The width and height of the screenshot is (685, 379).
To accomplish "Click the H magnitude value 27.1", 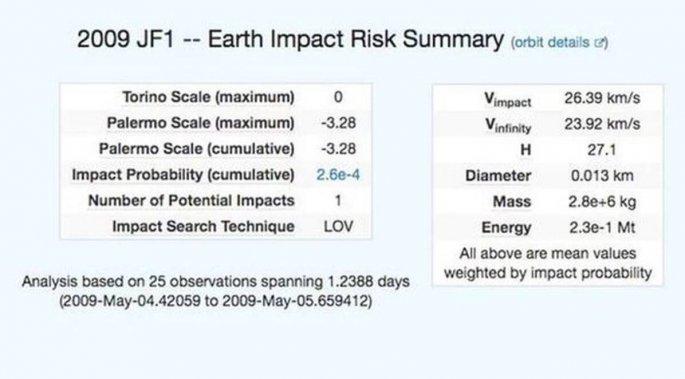I will 602,150.
